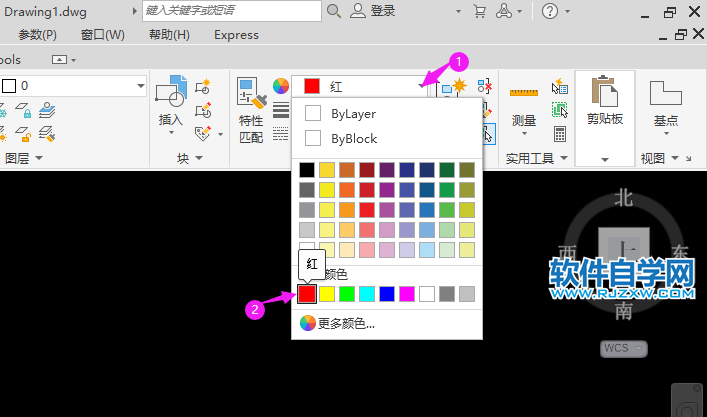Viewport: 707px width, 417px height.
Task: Click the Insert block (插入) icon
Action: pos(171,92)
